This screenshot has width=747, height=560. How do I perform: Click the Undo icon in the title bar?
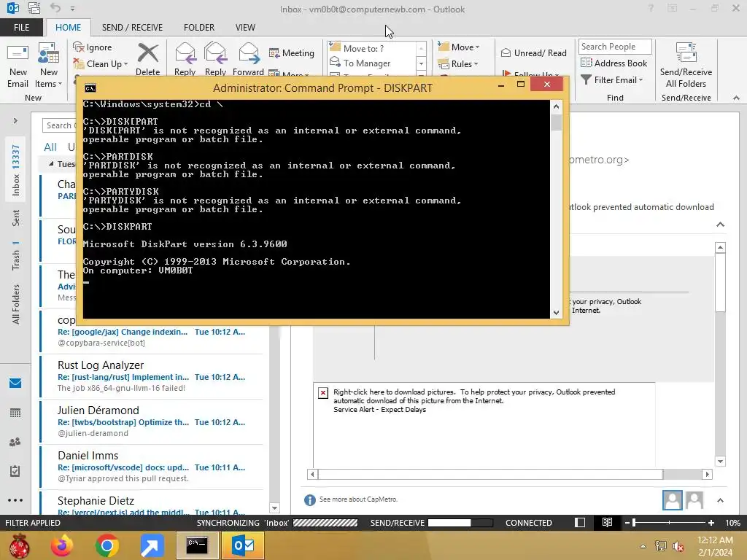click(x=55, y=8)
